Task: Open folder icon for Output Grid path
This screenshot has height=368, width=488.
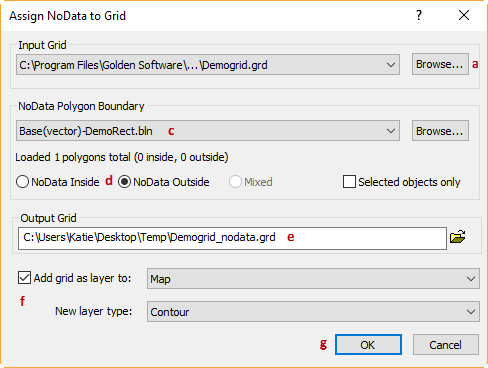Action: coord(458,237)
